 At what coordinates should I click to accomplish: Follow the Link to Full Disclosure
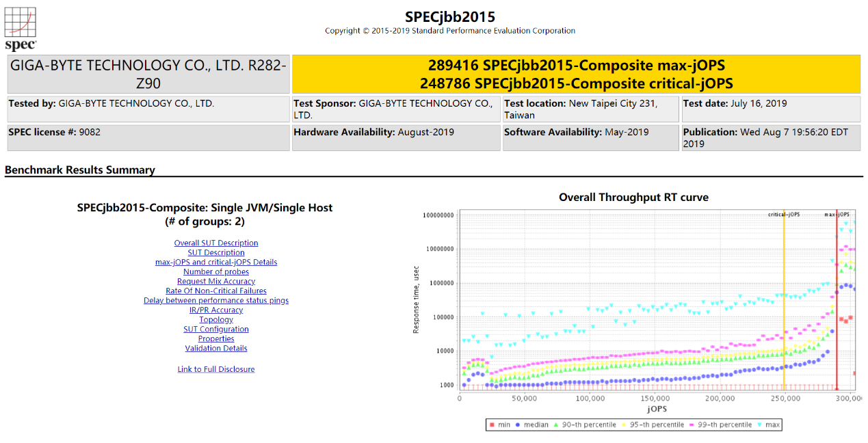coord(216,370)
